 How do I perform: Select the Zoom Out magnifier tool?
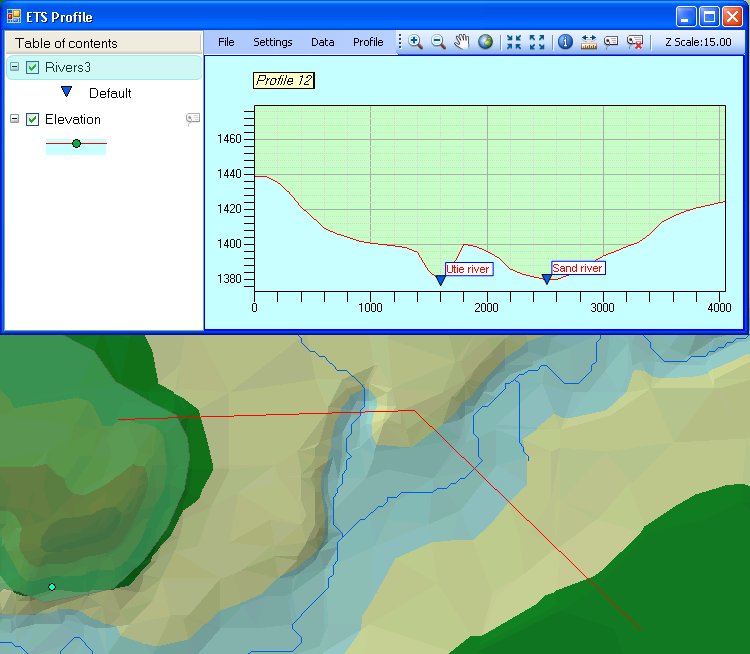(438, 42)
